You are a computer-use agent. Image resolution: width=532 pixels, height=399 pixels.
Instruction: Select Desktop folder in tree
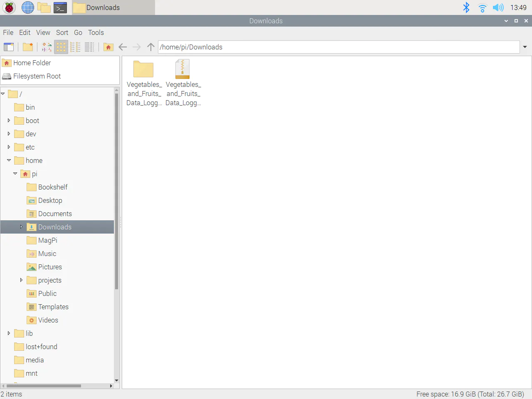pos(44,200)
